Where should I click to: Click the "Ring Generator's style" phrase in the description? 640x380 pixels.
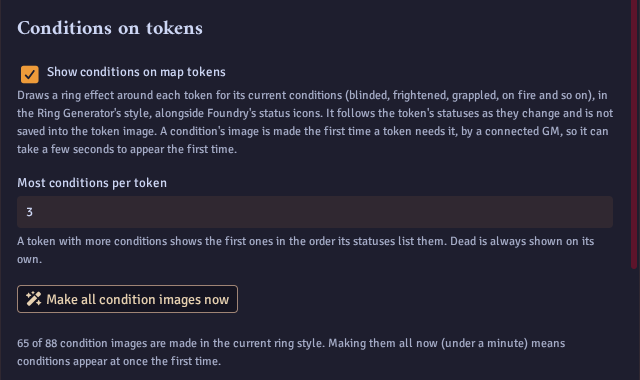coord(91,113)
